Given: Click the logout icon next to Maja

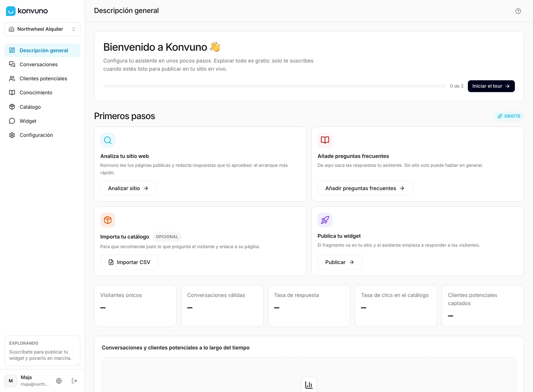Looking at the screenshot, I should pyautogui.click(x=74, y=381).
